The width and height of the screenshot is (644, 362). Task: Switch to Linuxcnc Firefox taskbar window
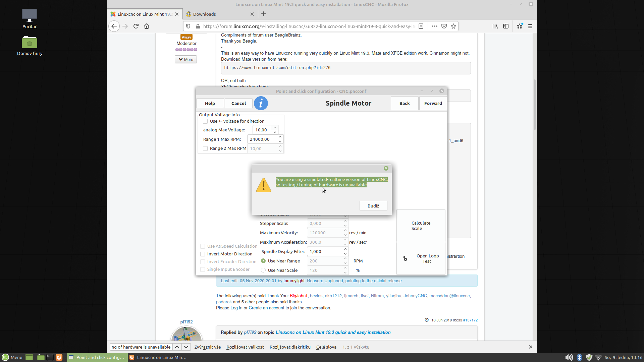click(x=158, y=357)
